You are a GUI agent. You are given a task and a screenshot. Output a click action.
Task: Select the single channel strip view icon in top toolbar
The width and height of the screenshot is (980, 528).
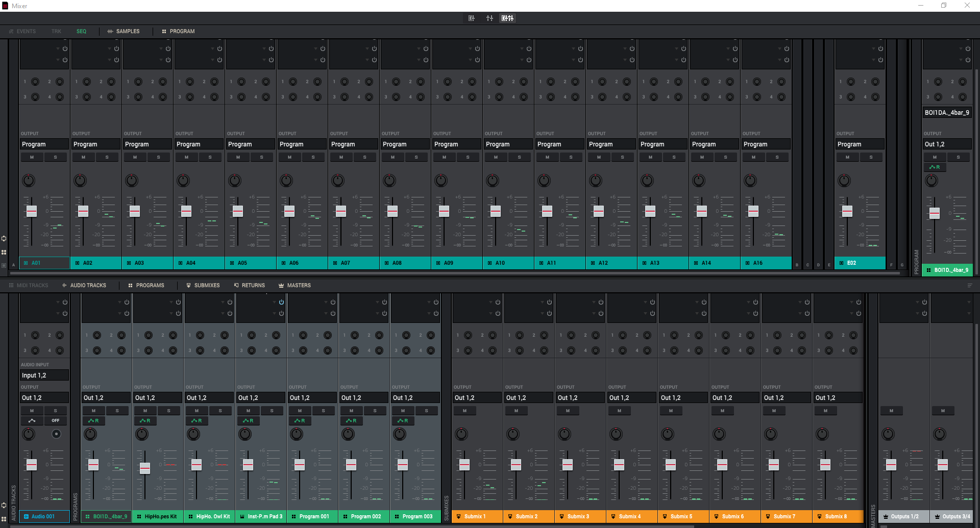click(471, 18)
